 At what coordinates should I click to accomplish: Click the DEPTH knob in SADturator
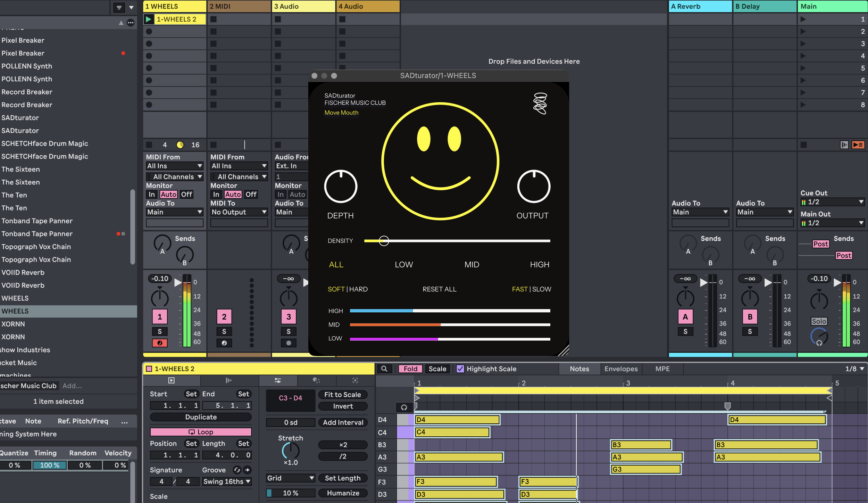[x=341, y=186]
